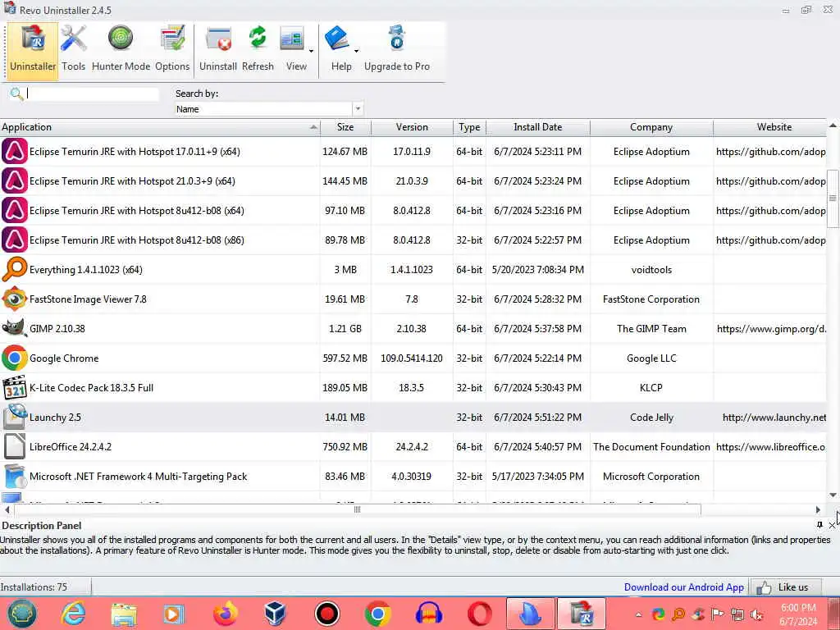Select Eclipse Temurin 8u412-b08 (x86) entry
This screenshot has height=630, width=840.
(x=413, y=240)
